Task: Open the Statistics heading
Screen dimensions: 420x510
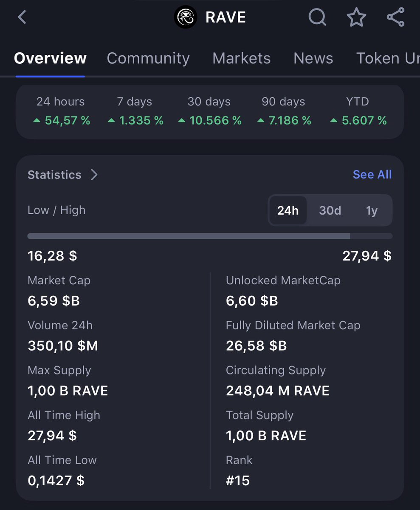Action: (x=54, y=175)
